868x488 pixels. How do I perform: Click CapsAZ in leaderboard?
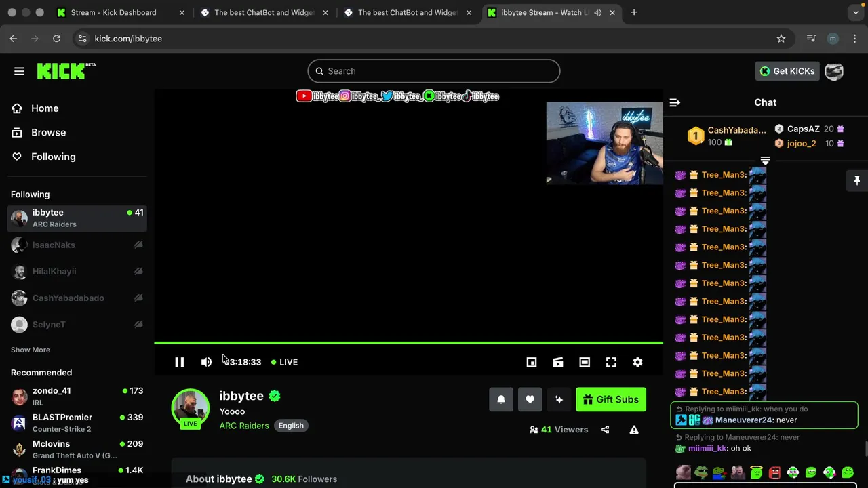tap(804, 129)
